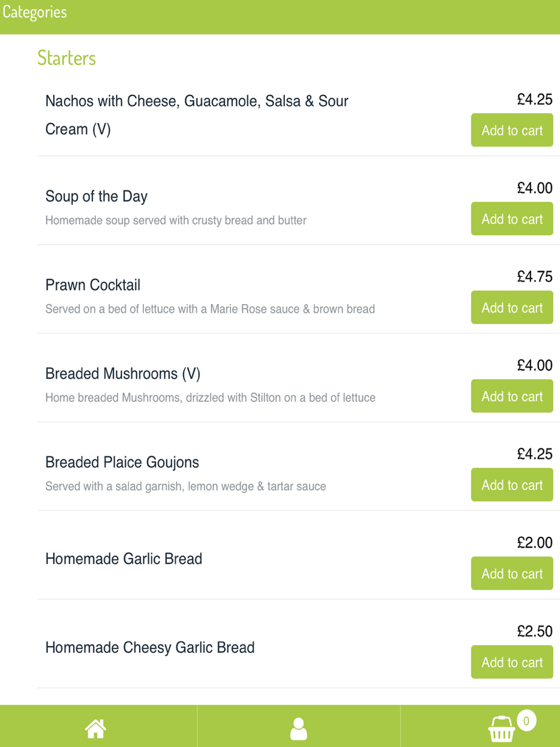
Task: Open the Categories menu
Action: click(x=35, y=12)
